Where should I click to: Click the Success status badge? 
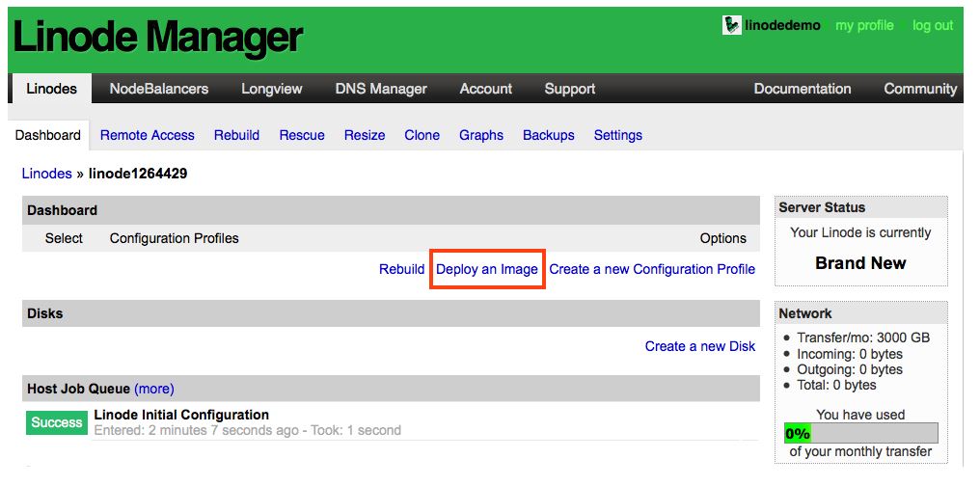coord(57,422)
